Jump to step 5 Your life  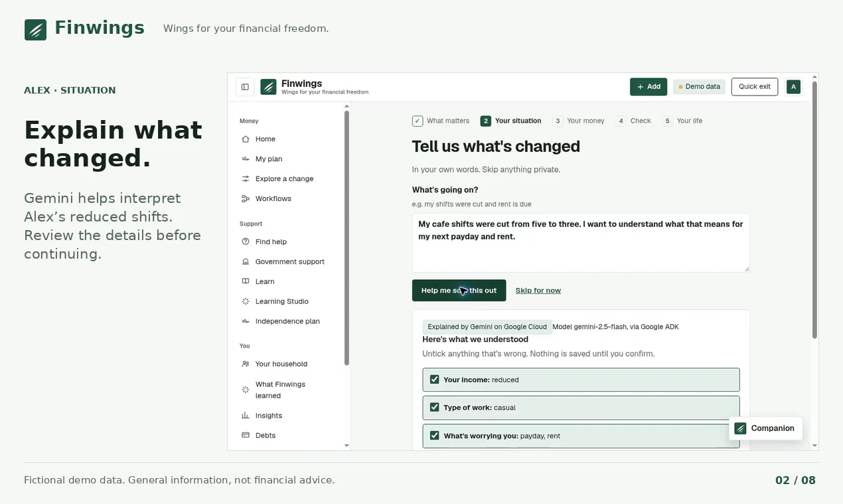[x=682, y=121]
